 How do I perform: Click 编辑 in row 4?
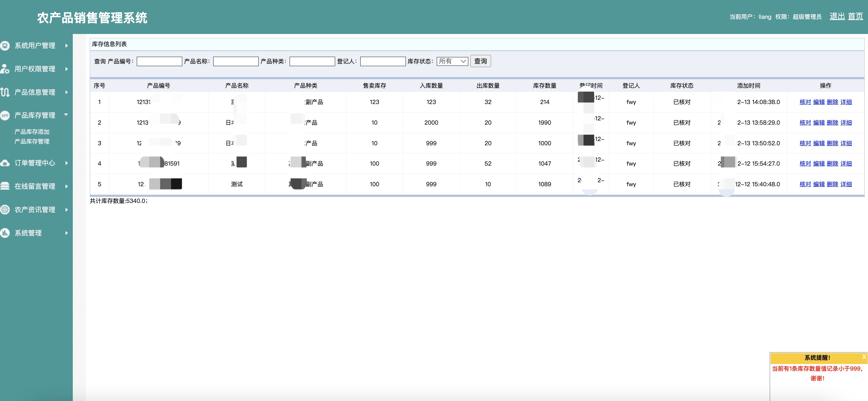coord(819,163)
